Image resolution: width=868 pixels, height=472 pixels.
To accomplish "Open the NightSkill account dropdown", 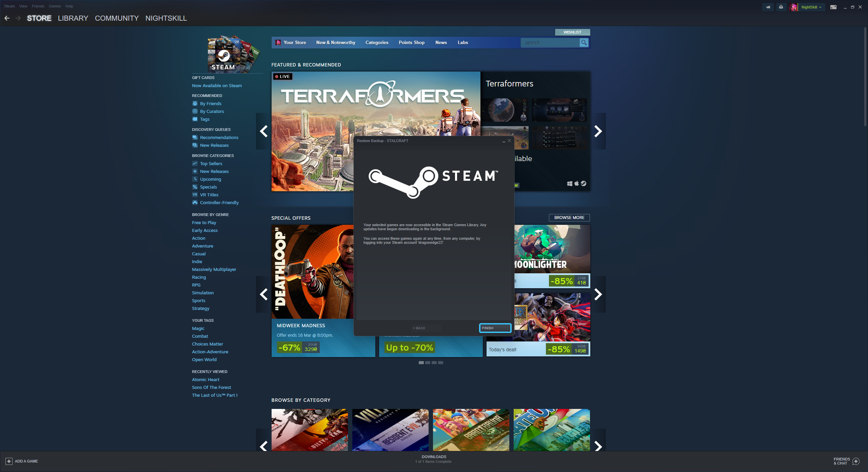I will [x=811, y=7].
